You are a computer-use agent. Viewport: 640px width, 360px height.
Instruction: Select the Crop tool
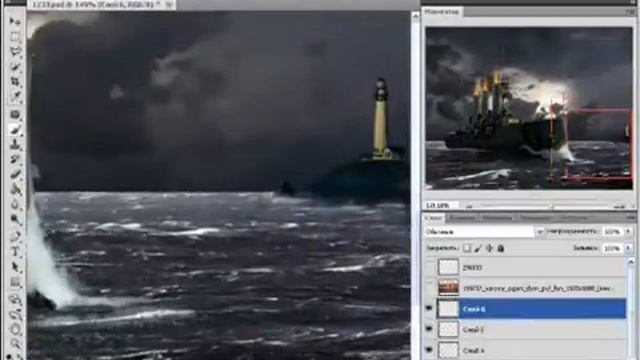(x=15, y=81)
